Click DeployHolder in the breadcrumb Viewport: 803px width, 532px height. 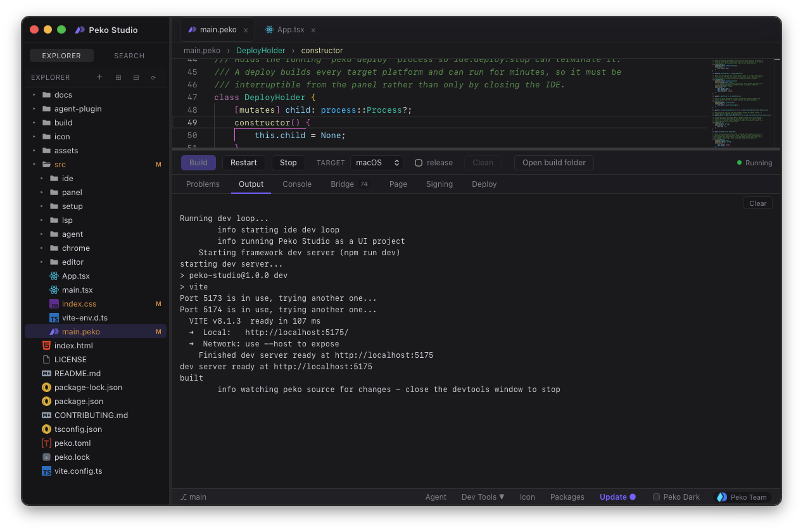(261, 51)
